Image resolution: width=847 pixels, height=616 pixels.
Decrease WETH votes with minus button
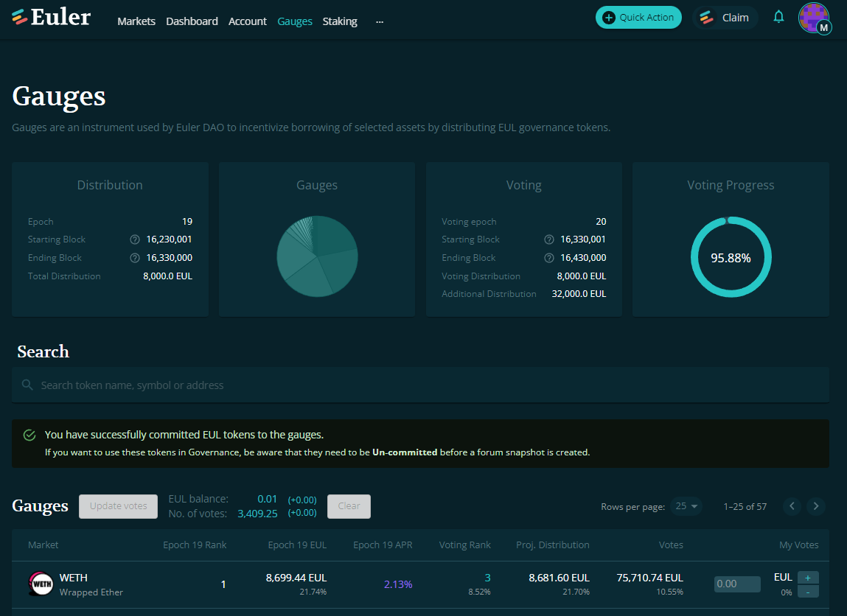click(808, 592)
